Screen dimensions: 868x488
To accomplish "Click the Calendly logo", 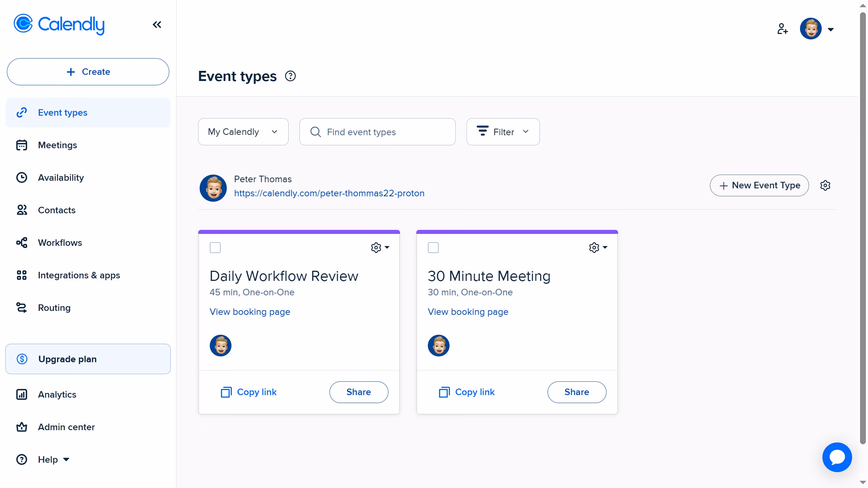I will click(59, 24).
